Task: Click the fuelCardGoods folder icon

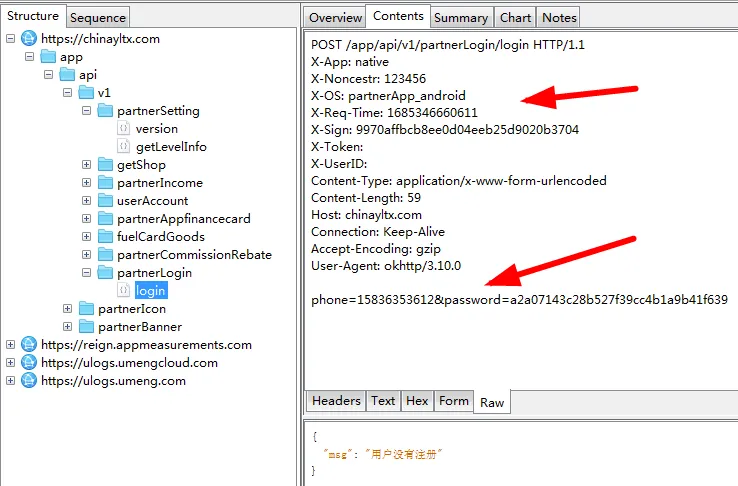Action: [x=105, y=236]
